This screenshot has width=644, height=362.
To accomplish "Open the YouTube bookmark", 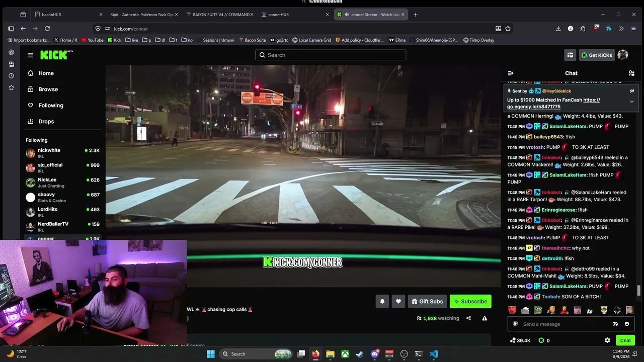I will point(92,40).
